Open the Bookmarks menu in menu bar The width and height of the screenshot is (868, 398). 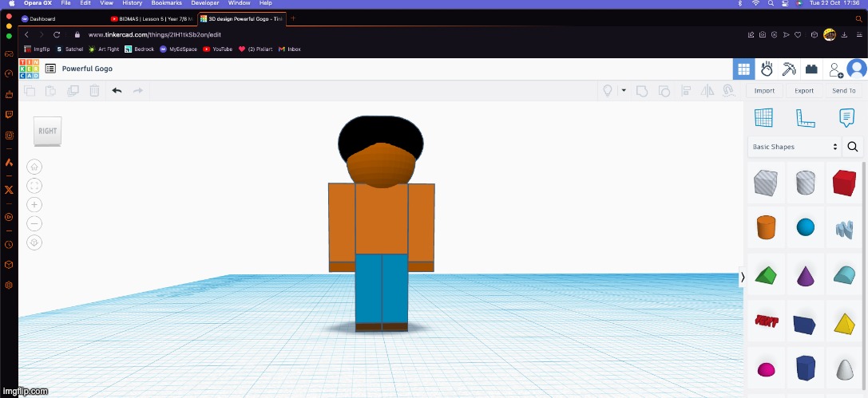click(166, 3)
